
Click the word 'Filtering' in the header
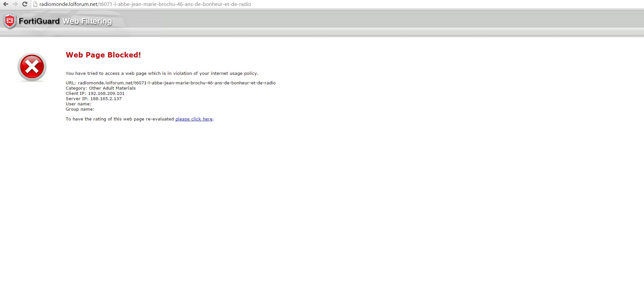point(97,21)
